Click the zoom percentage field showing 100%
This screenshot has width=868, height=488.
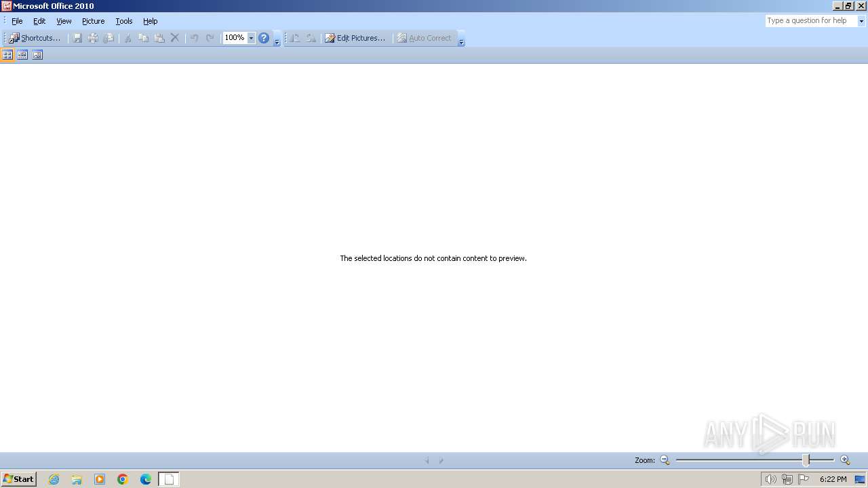[x=235, y=38]
